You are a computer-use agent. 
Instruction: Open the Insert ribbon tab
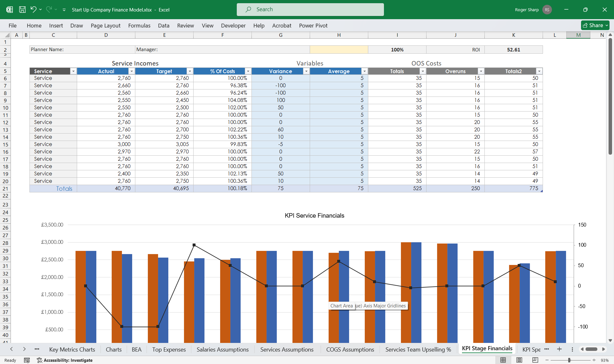56,26
